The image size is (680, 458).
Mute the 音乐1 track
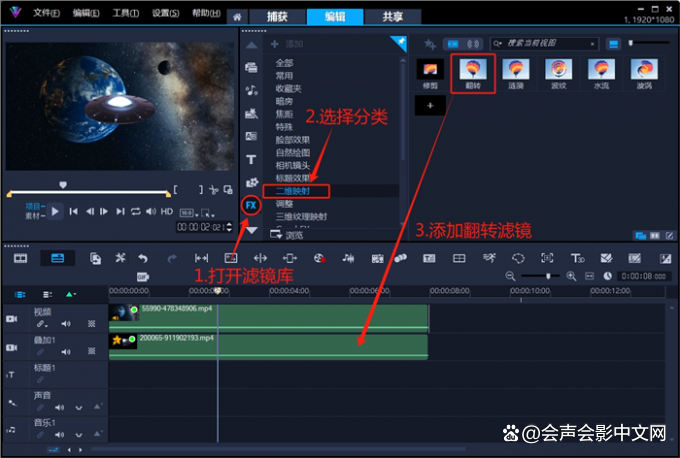[x=59, y=435]
